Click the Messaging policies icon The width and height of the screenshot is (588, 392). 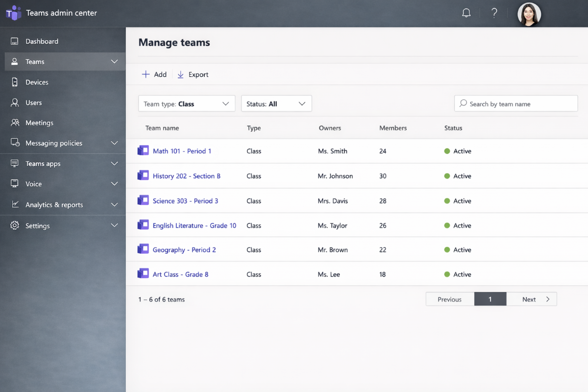pyautogui.click(x=15, y=143)
